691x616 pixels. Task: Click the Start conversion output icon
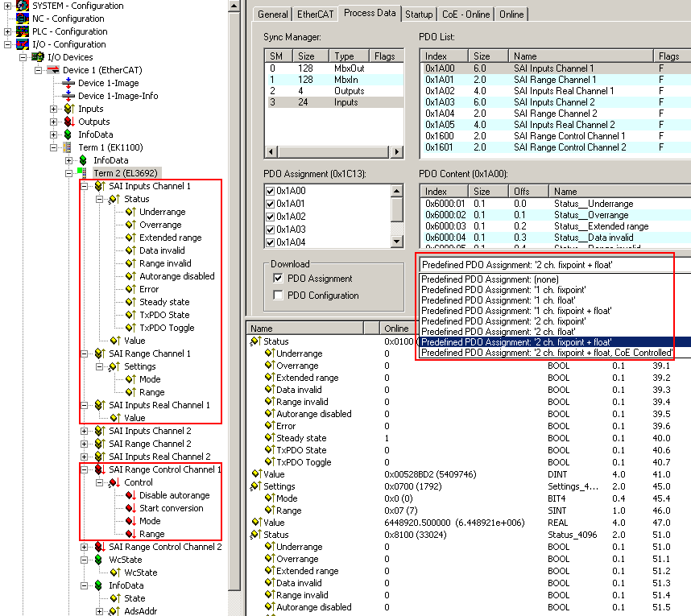tap(130, 508)
